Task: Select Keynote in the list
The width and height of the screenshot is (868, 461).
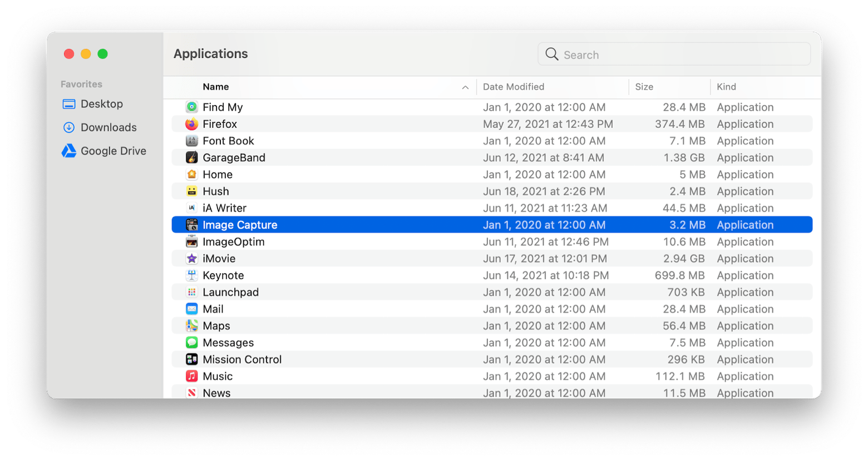Action: point(223,275)
